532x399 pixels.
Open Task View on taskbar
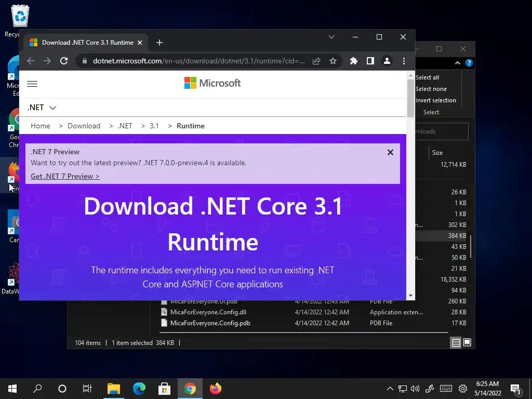pyautogui.click(x=87, y=389)
